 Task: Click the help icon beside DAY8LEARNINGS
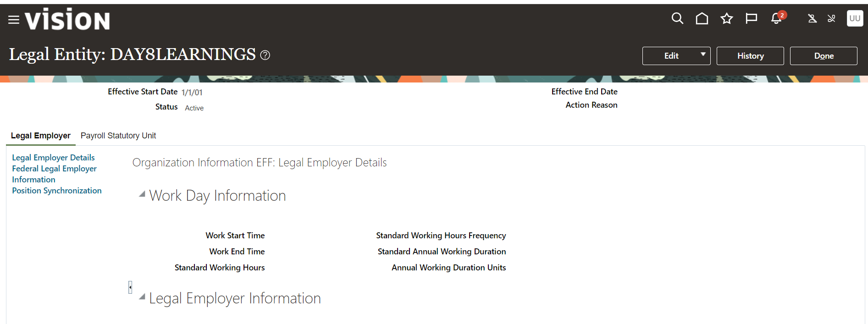[x=265, y=55]
